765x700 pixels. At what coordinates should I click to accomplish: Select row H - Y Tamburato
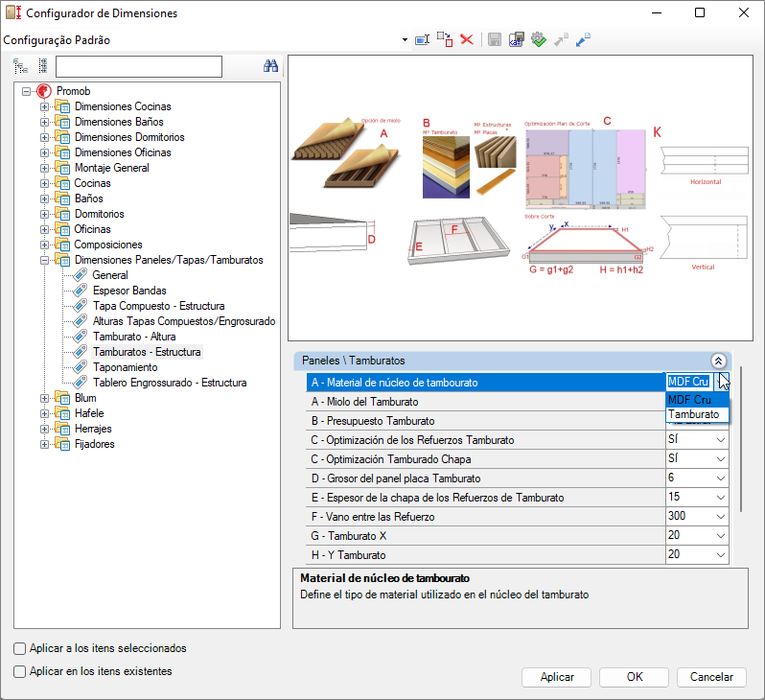517,555
